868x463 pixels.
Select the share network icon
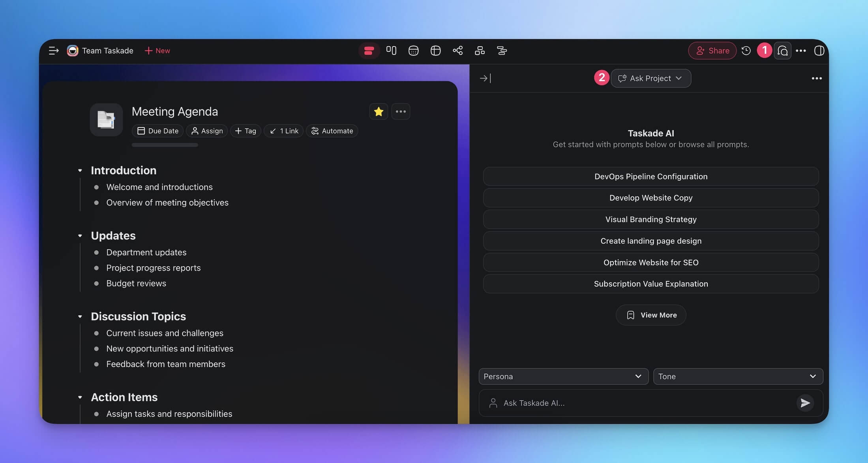(x=457, y=51)
